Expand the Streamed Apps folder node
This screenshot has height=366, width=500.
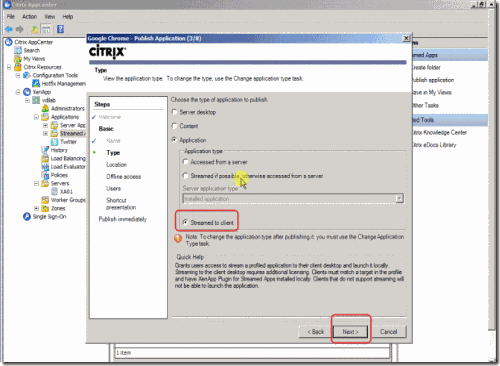tap(45, 133)
